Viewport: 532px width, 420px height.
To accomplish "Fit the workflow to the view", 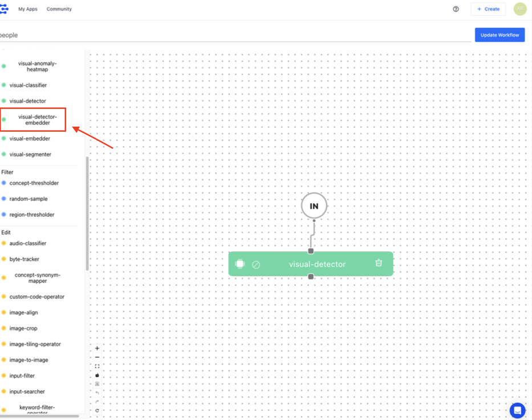I will (x=97, y=366).
